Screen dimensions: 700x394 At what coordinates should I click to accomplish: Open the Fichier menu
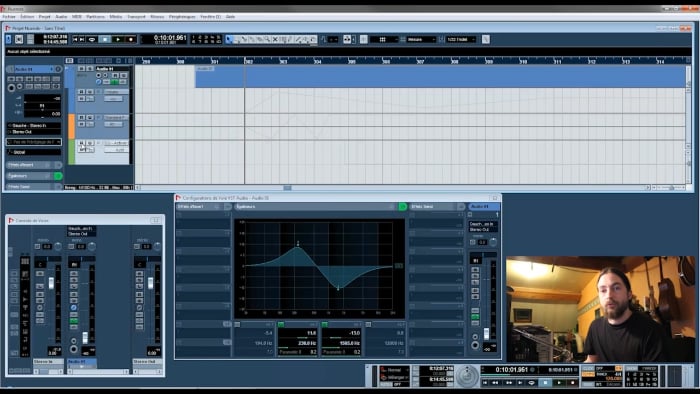tap(8, 17)
